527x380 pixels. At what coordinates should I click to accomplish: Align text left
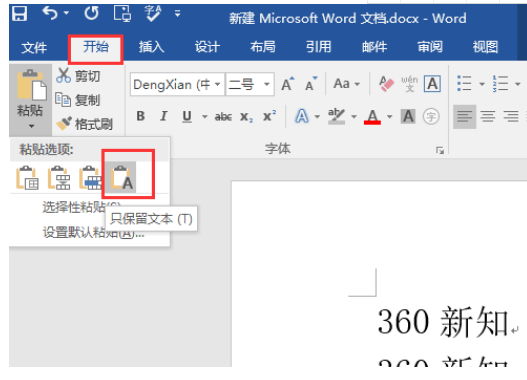pos(464,117)
